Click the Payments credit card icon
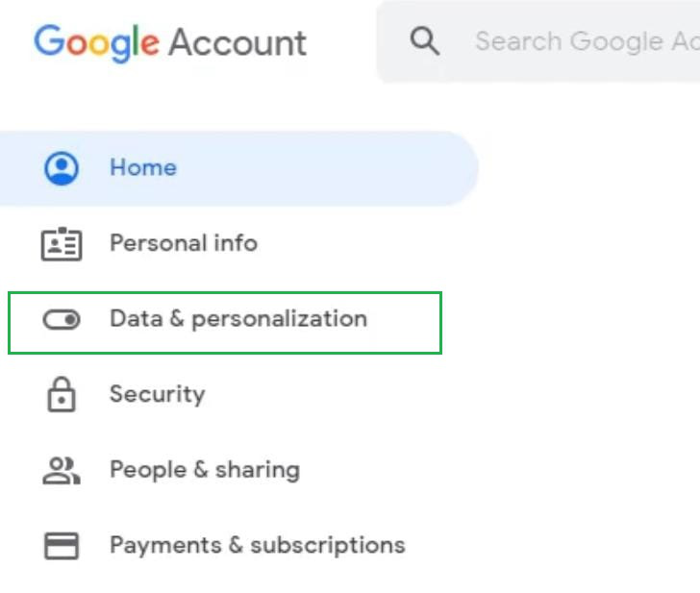Viewport: 700px width, 593px height. (x=62, y=546)
